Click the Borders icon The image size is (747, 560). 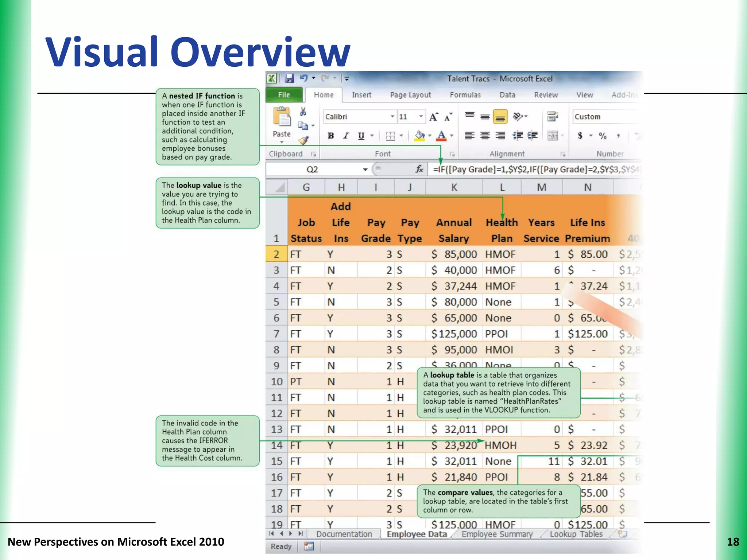tap(390, 136)
